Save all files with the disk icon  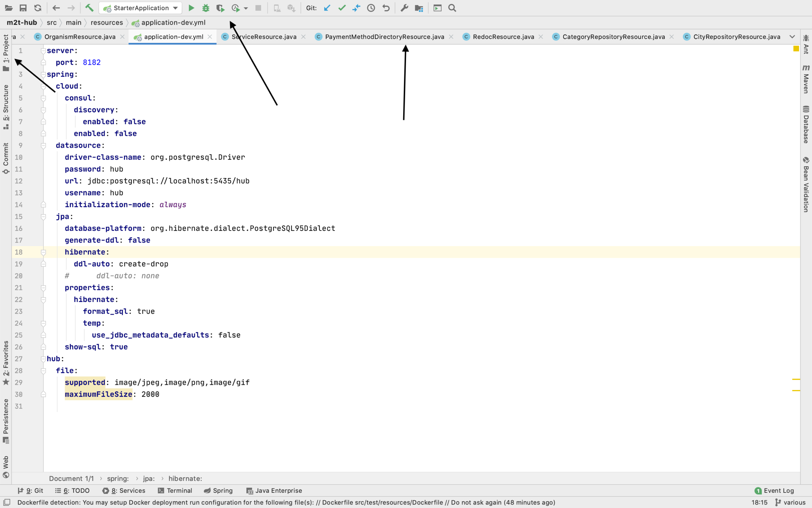23,8
